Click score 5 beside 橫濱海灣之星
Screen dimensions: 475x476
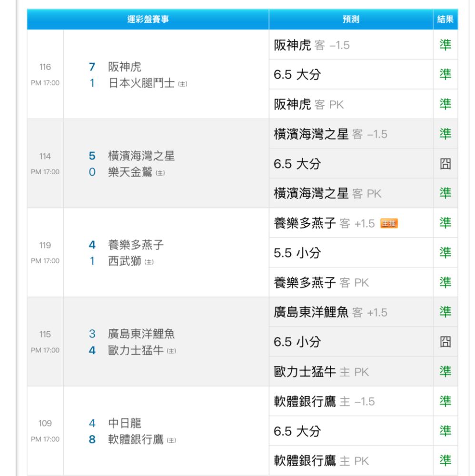pyautogui.click(x=92, y=156)
